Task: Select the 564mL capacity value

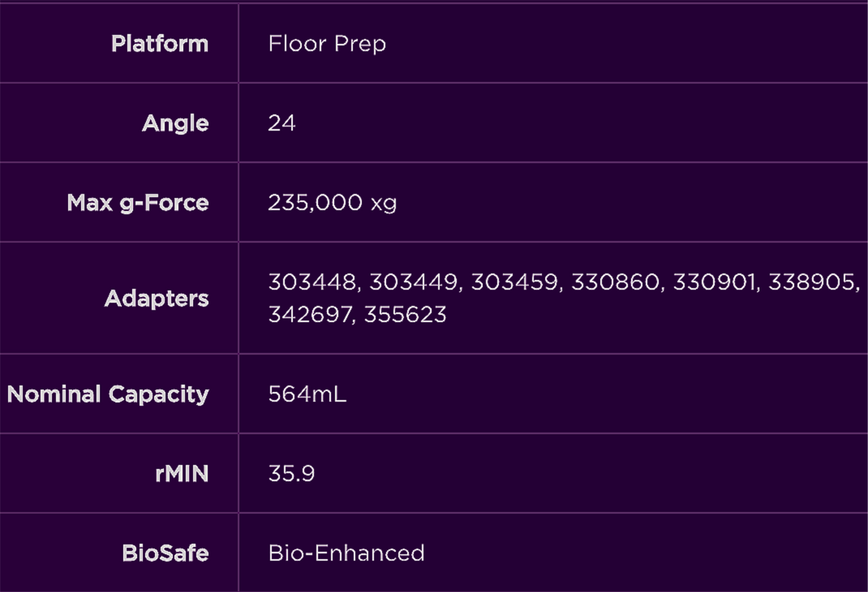Action: point(307,394)
